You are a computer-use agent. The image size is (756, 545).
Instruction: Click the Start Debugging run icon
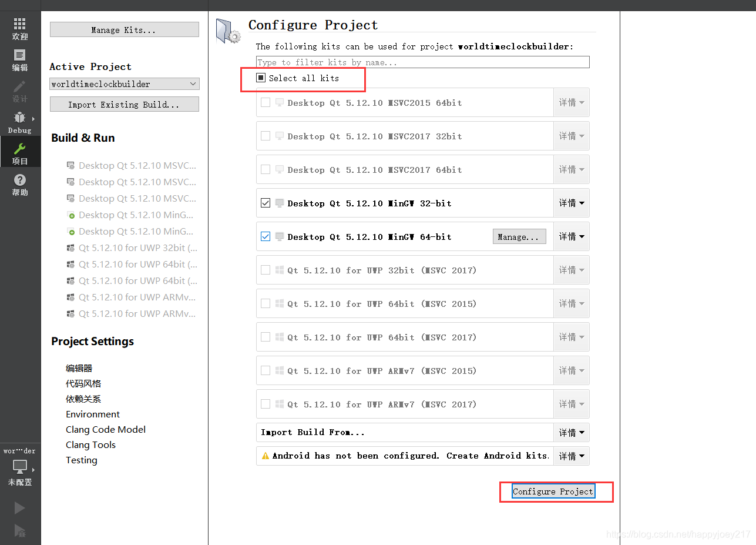coord(20,531)
